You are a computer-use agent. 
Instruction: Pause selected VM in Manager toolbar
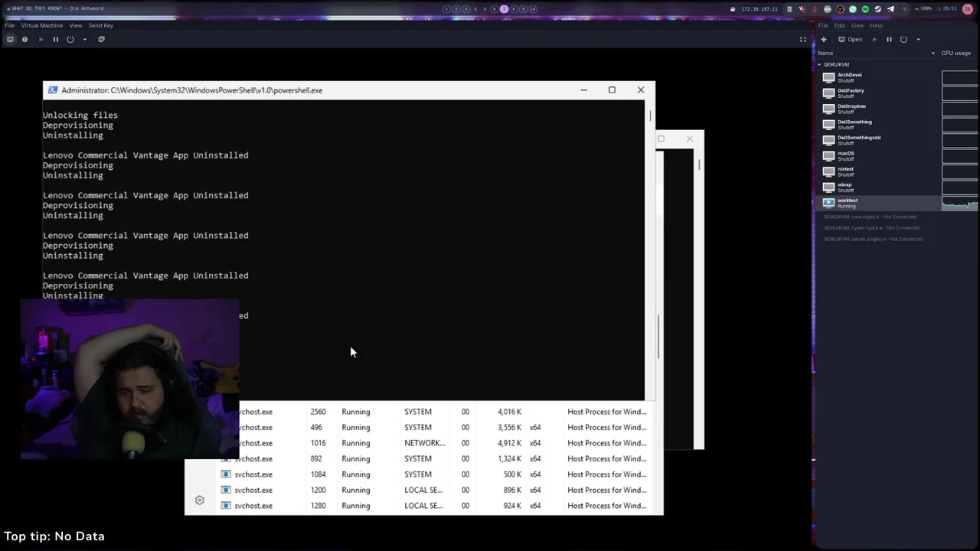[889, 39]
